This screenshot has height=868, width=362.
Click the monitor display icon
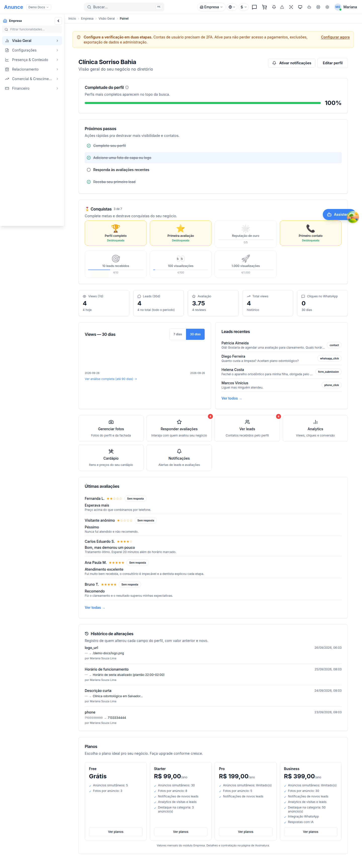(300, 7)
